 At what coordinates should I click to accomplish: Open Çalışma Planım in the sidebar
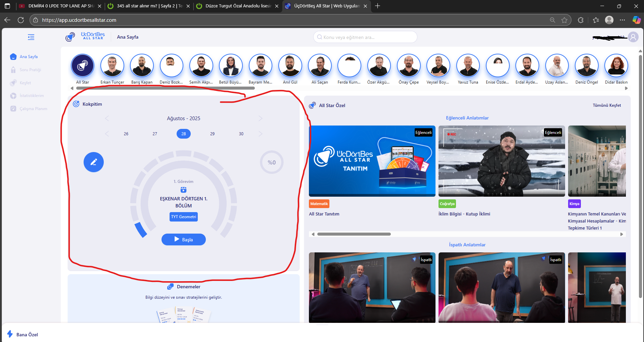[x=29, y=109]
